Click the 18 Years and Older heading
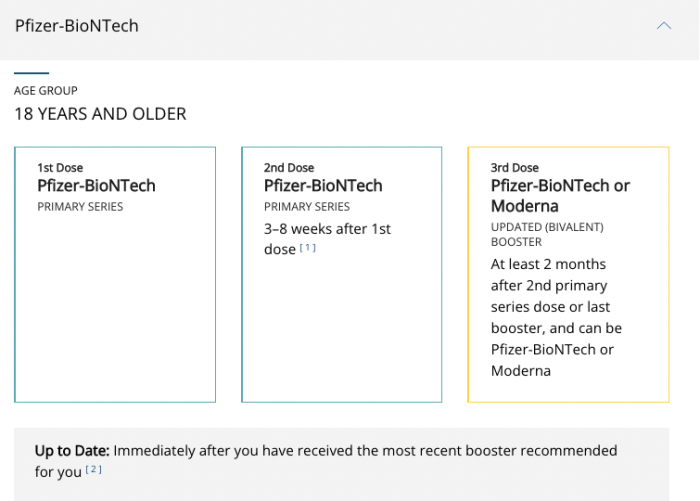The height and width of the screenshot is (501, 700). (x=100, y=114)
